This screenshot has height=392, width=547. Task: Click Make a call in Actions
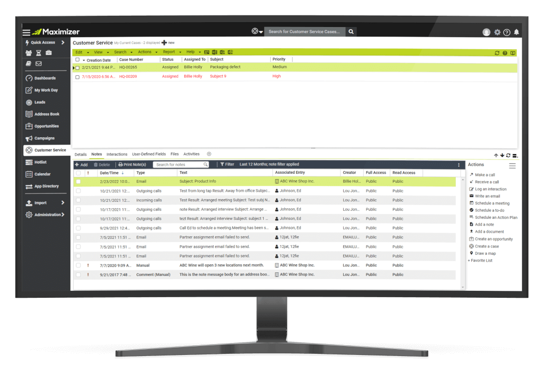click(x=482, y=175)
